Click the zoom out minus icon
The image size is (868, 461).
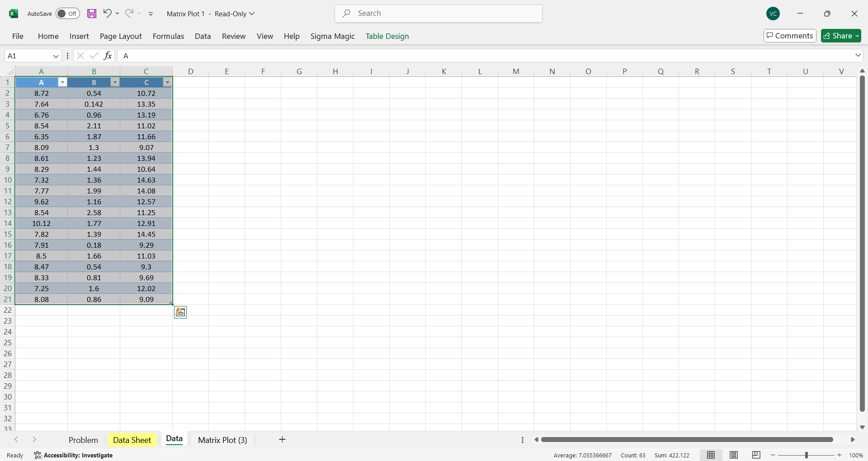click(773, 455)
